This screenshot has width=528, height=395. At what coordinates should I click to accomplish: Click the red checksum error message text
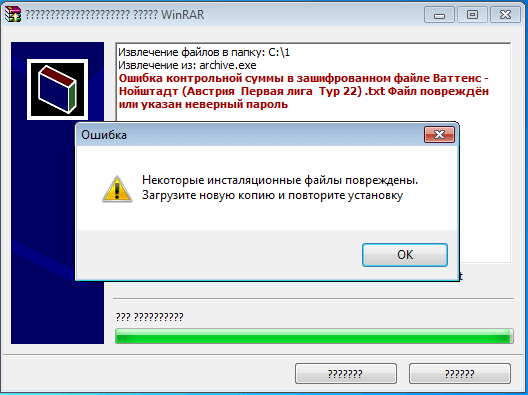[x=304, y=91]
